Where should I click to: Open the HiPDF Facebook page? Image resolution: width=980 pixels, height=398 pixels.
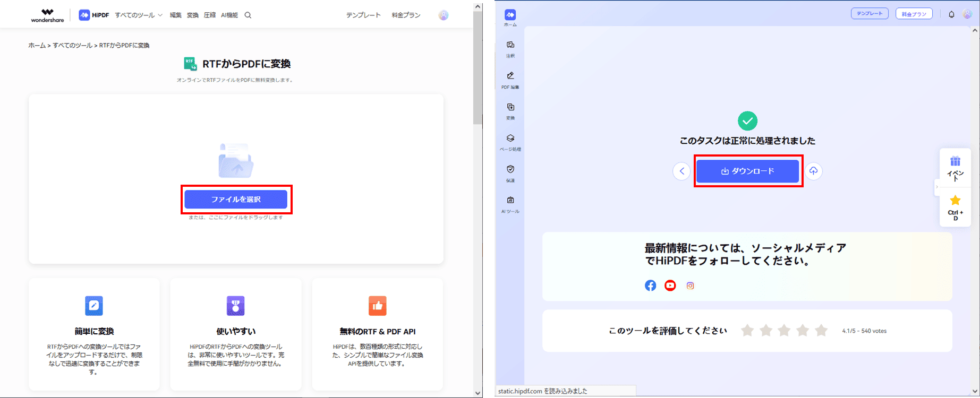(651, 285)
